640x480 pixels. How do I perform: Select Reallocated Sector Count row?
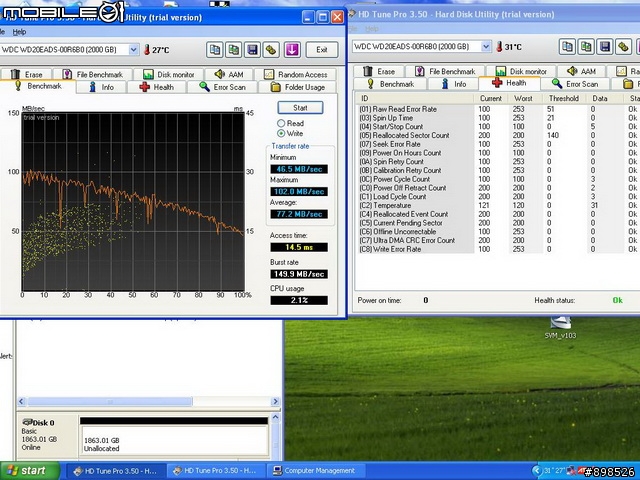498,135
